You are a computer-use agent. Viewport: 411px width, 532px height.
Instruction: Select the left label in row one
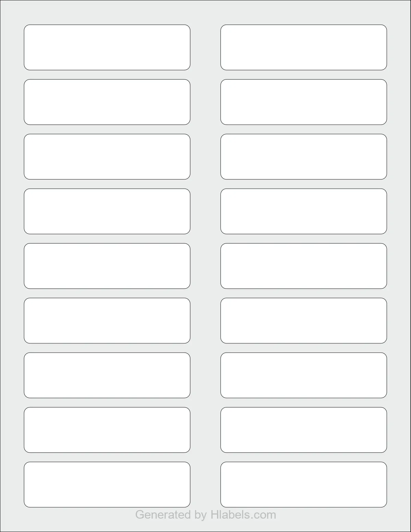coord(107,47)
